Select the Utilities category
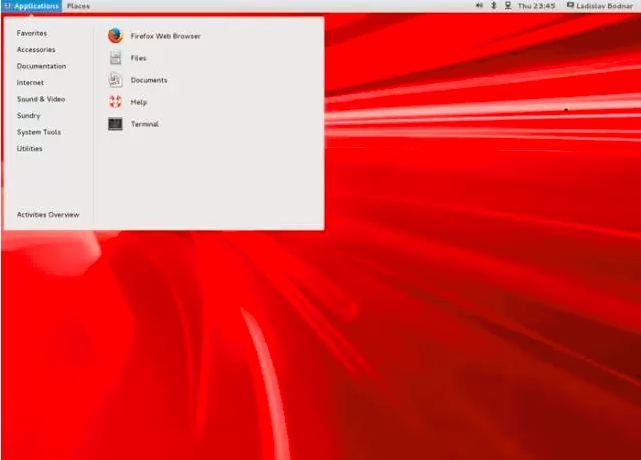The height and width of the screenshot is (460, 641). pos(29,148)
